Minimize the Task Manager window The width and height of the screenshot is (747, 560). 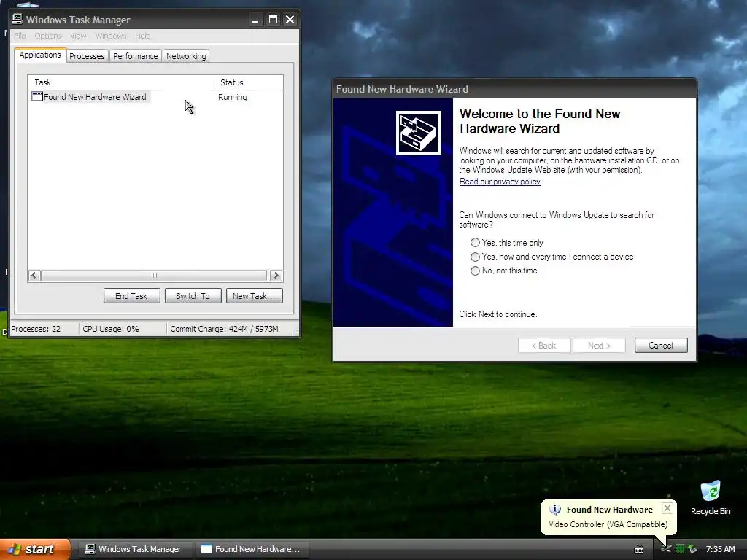point(255,20)
